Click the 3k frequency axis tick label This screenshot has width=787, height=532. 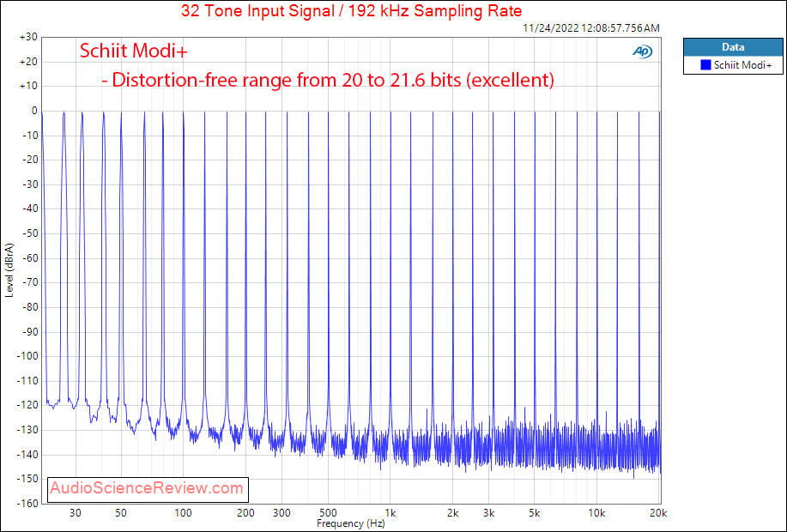489,513
